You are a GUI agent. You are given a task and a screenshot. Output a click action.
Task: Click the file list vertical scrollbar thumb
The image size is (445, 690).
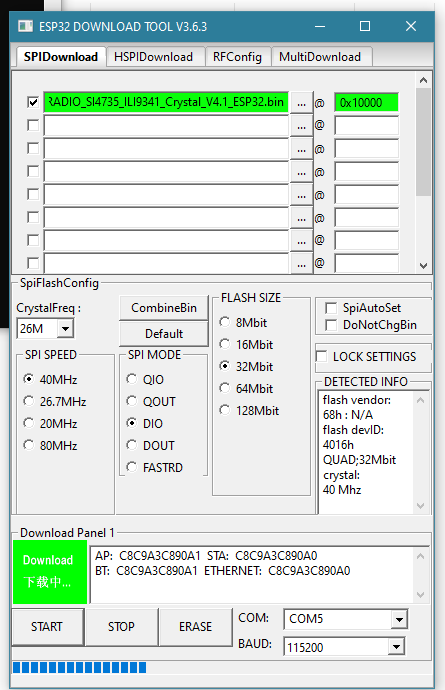click(423, 142)
